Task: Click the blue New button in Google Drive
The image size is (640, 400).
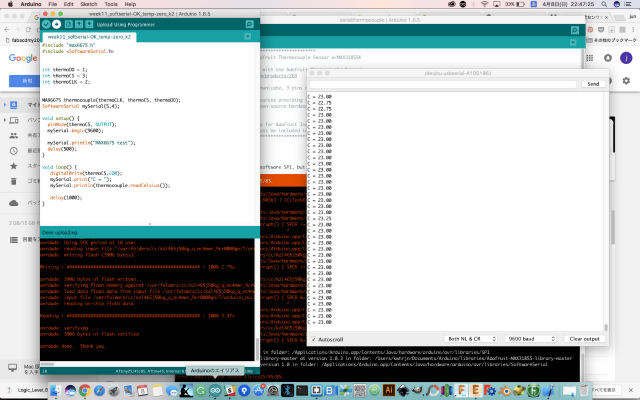Action: (x=24, y=81)
